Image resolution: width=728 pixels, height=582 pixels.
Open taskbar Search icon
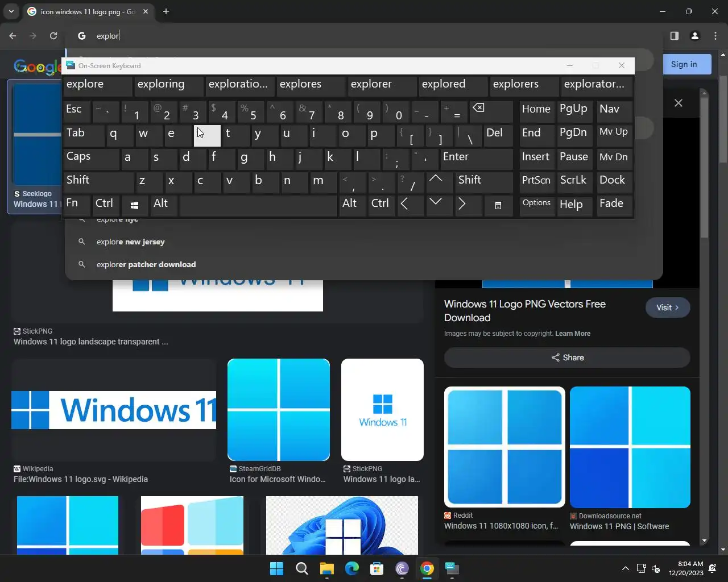[x=301, y=568]
